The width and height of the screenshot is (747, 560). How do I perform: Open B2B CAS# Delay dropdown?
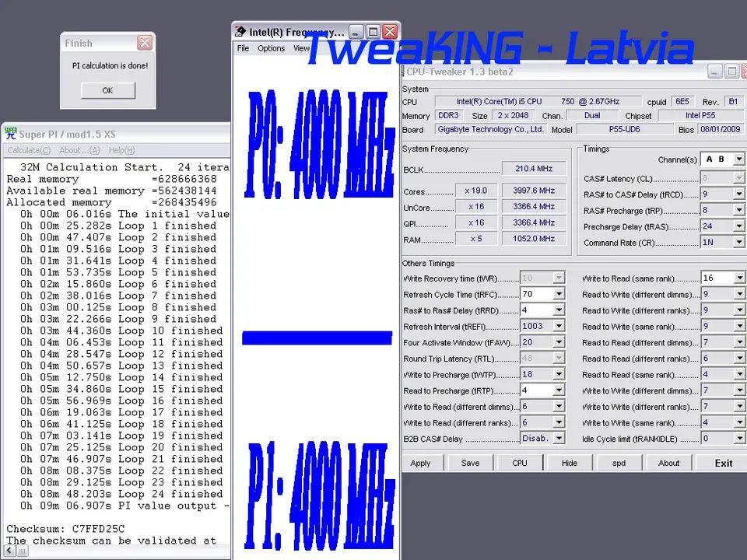pyautogui.click(x=559, y=439)
